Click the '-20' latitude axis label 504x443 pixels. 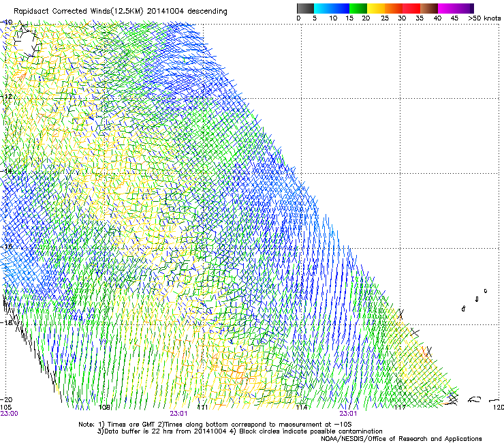[x=7, y=399]
